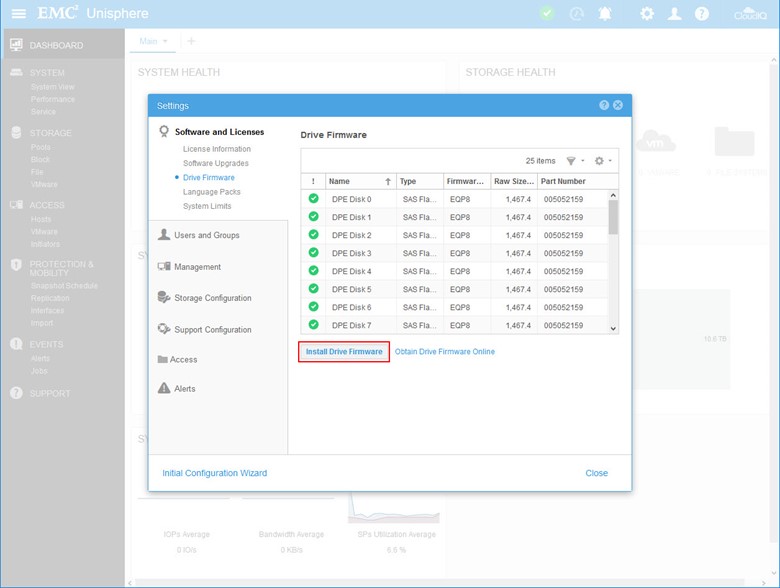Screen dimensions: 780x588
Task: Click Close at bottom of Settings dialog
Action: tap(596, 473)
